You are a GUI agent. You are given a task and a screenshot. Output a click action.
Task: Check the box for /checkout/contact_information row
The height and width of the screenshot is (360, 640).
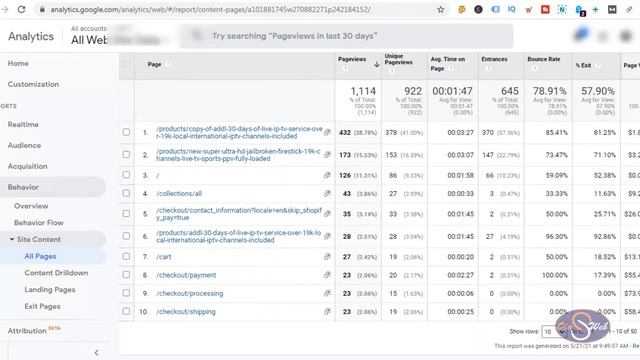click(x=127, y=213)
